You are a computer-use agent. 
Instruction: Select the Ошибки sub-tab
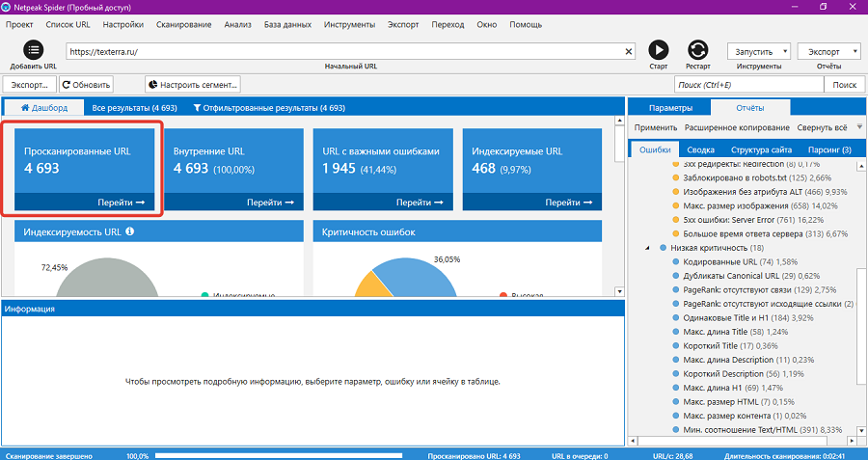[x=655, y=149]
